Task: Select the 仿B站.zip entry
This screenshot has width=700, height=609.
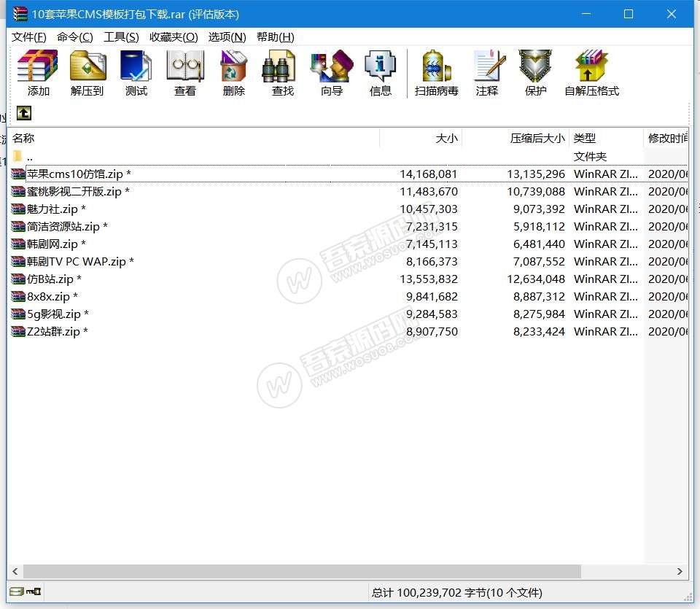Action: pyautogui.click(x=50, y=279)
